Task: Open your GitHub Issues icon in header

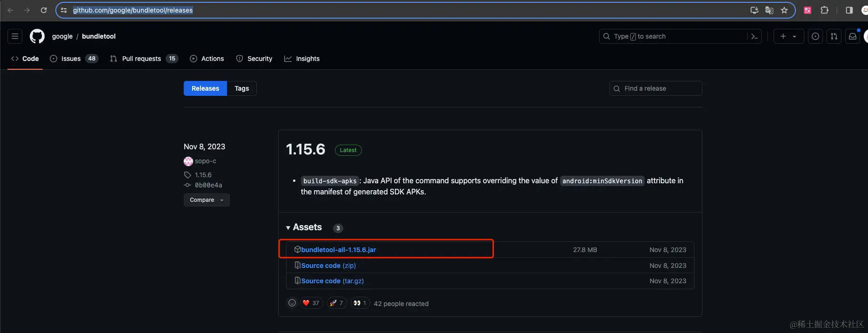Action: [x=815, y=36]
